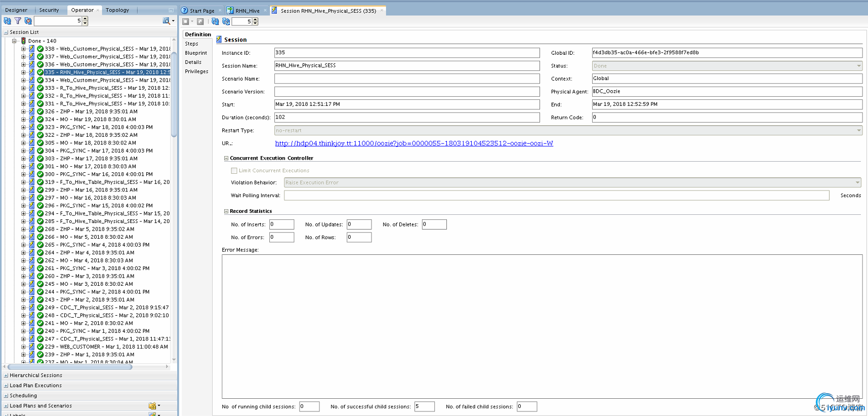Click the refresh icon in Operator toolbar
The height and width of the screenshot is (416, 868).
[7, 21]
